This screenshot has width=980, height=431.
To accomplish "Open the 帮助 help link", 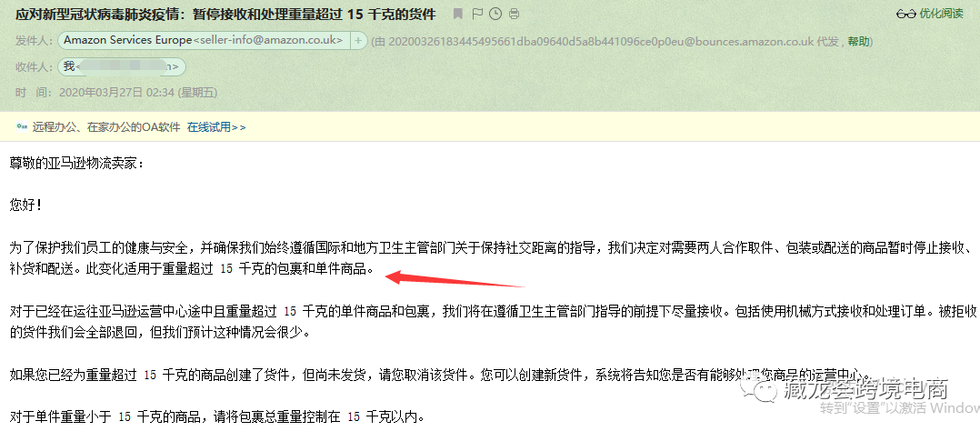I will click(x=857, y=41).
